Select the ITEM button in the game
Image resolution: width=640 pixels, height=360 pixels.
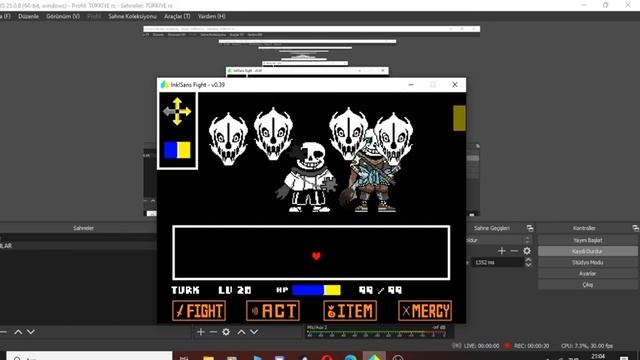point(350,311)
